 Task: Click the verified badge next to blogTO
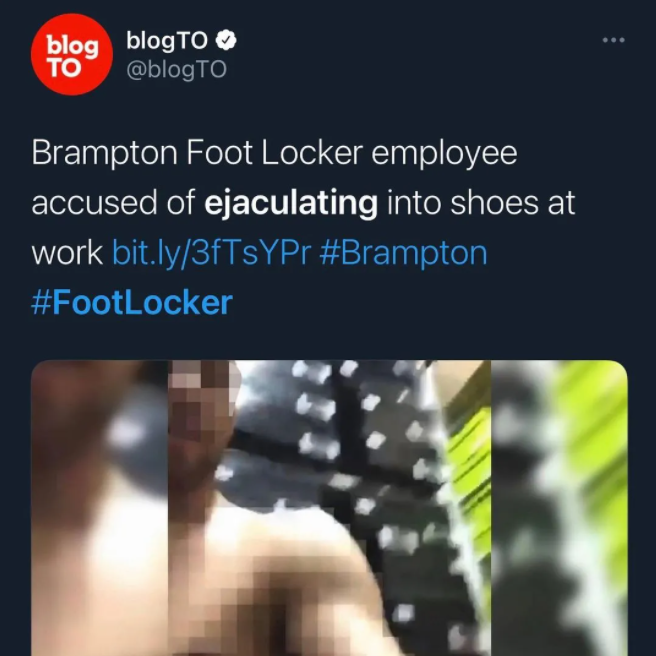[x=226, y=40]
